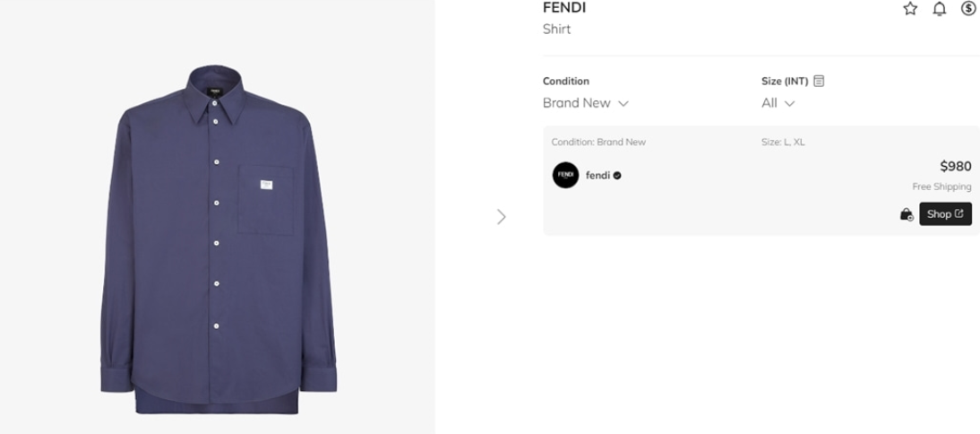This screenshot has height=434, width=980.
Task: Open the FENDI brand heading
Action: tap(564, 8)
